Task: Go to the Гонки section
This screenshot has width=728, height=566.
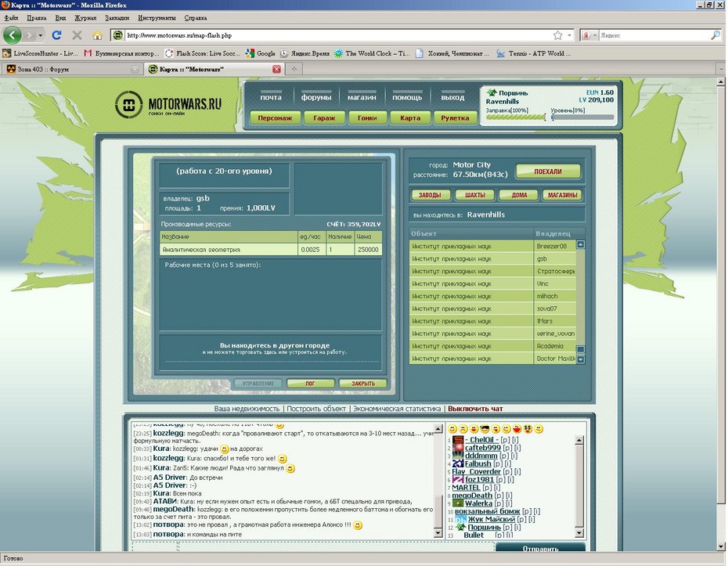Action: [x=367, y=118]
